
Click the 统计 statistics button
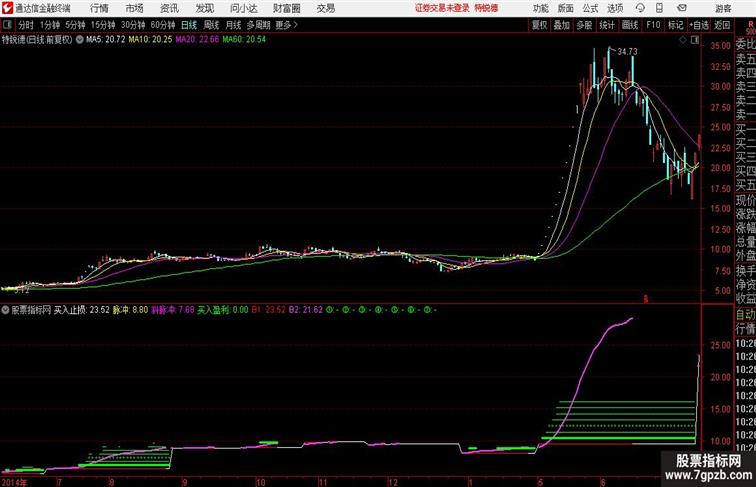tap(607, 25)
